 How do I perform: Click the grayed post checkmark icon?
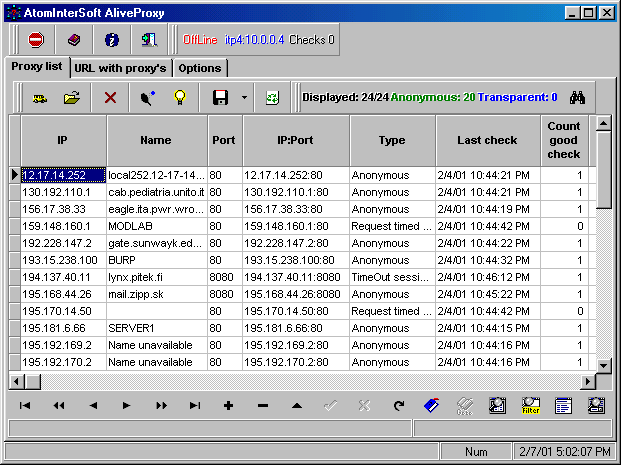tap(330, 405)
